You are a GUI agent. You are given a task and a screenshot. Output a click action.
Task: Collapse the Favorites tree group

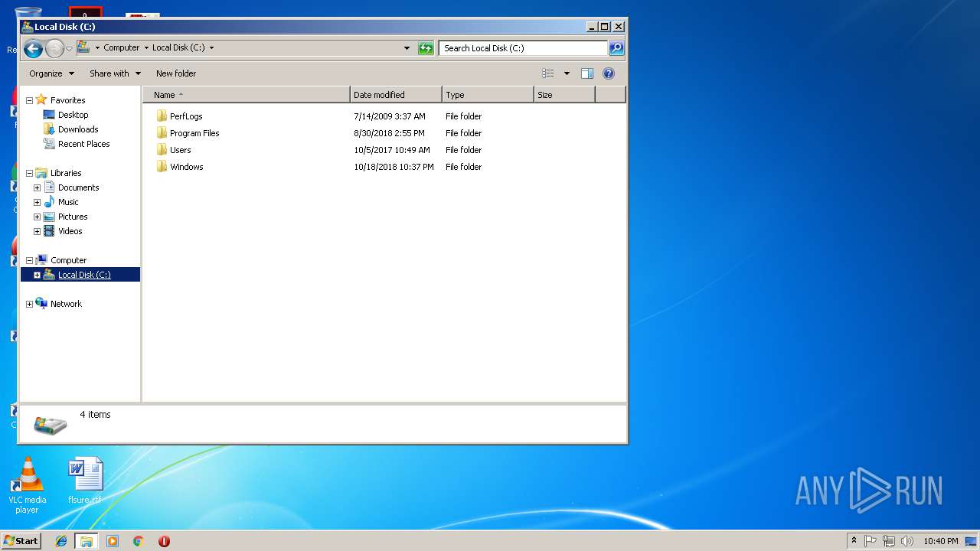click(x=29, y=100)
